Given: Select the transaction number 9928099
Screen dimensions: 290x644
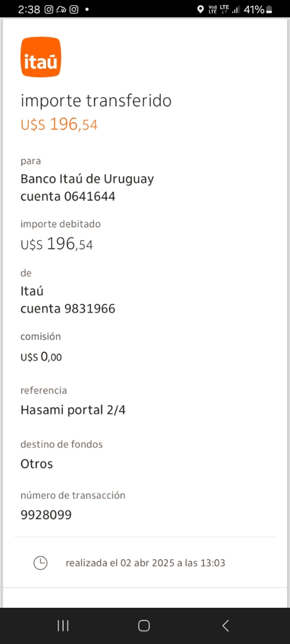Looking at the screenshot, I should tap(46, 515).
